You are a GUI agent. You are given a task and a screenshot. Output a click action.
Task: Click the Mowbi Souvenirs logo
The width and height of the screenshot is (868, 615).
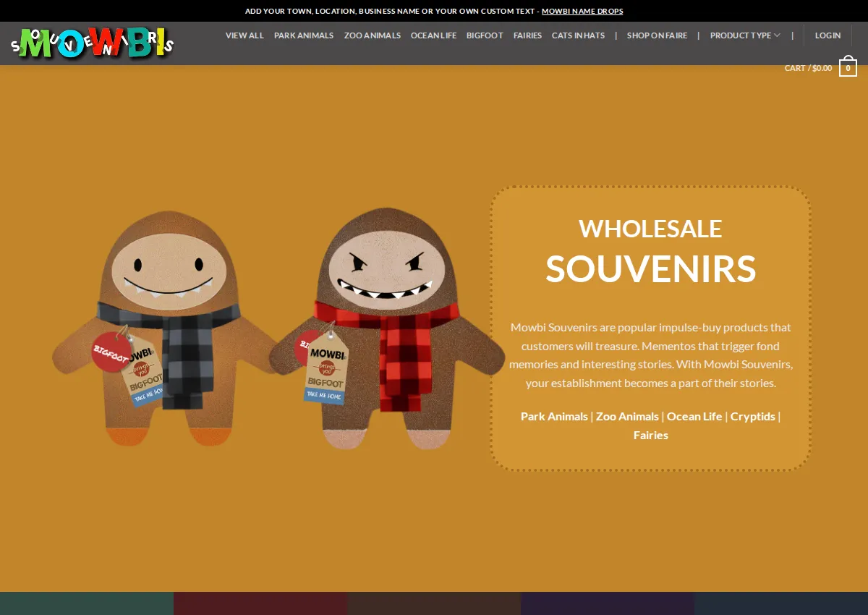[x=93, y=43]
